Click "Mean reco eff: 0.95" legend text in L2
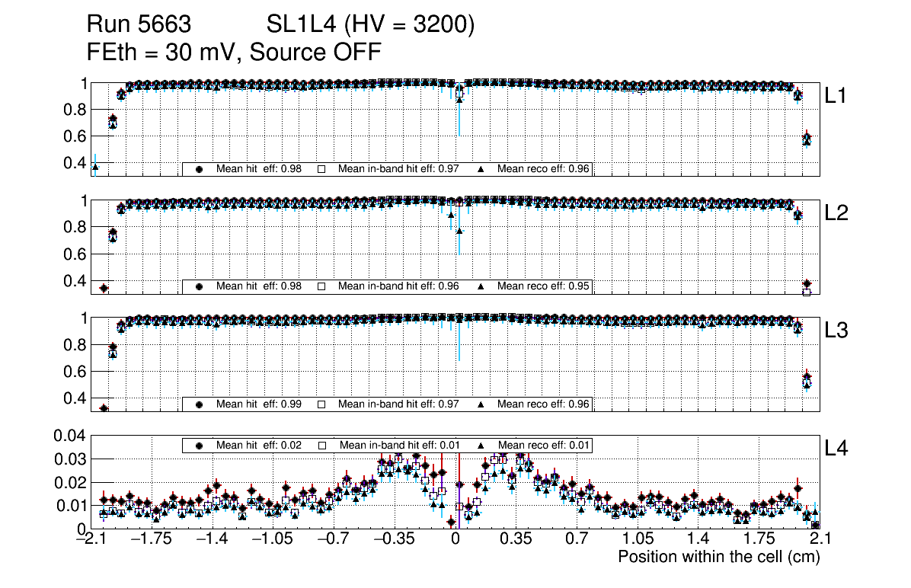 tap(543, 286)
